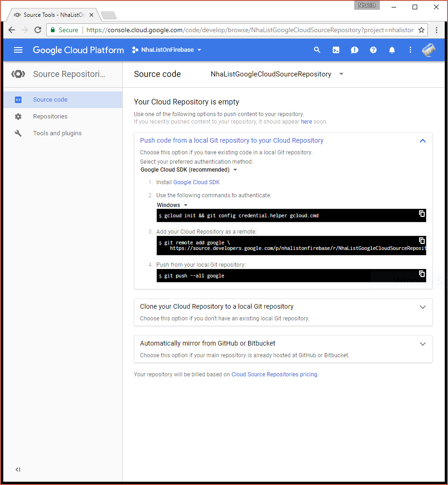Select Source code in the sidebar
This screenshot has width=448, height=485.
(x=63, y=100)
